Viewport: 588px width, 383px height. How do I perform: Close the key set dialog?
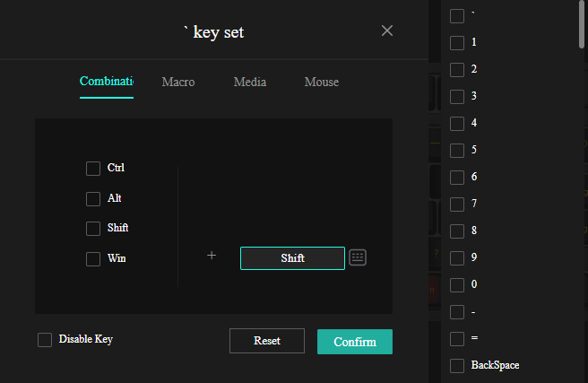[x=387, y=30]
